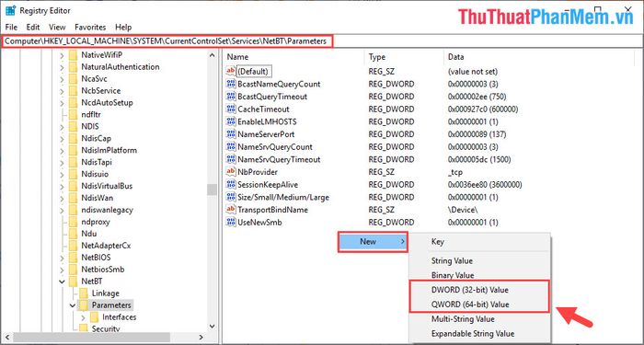The image size is (644, 345).
Task: Expand the NetbiosSmb tree node
Action: point(62,270)
